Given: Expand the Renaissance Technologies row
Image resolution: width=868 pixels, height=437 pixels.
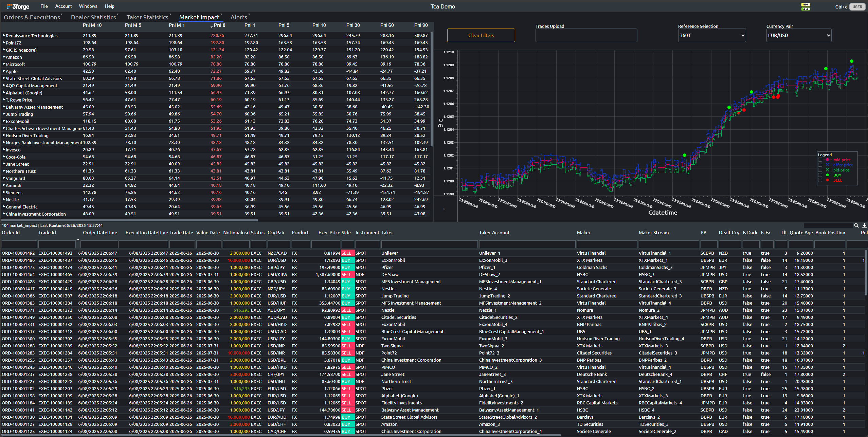Looking at the screenshot, I should click(x=4, y=35).
